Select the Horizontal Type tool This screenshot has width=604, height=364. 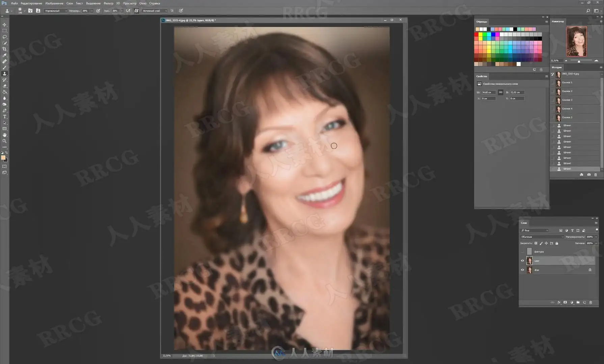[4, 117]
